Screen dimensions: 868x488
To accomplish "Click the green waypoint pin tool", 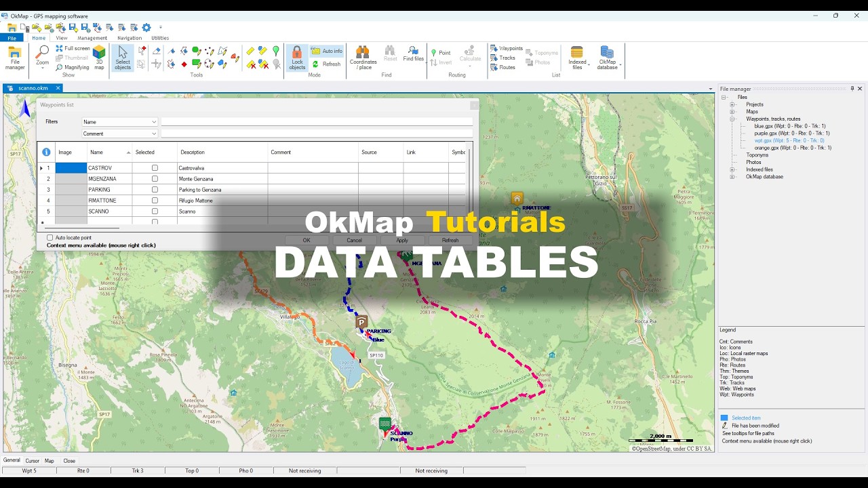I will click(276, 51).
